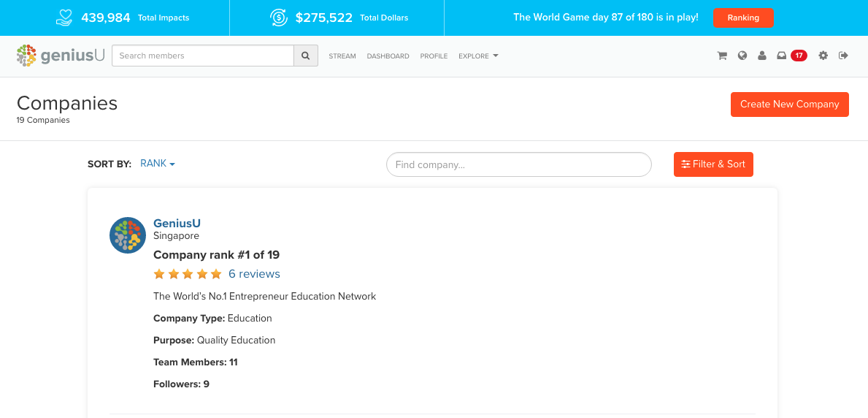868x418 pixels.
Task: Click the Entrepreneur Education Network description
Action: coord(264,296)
